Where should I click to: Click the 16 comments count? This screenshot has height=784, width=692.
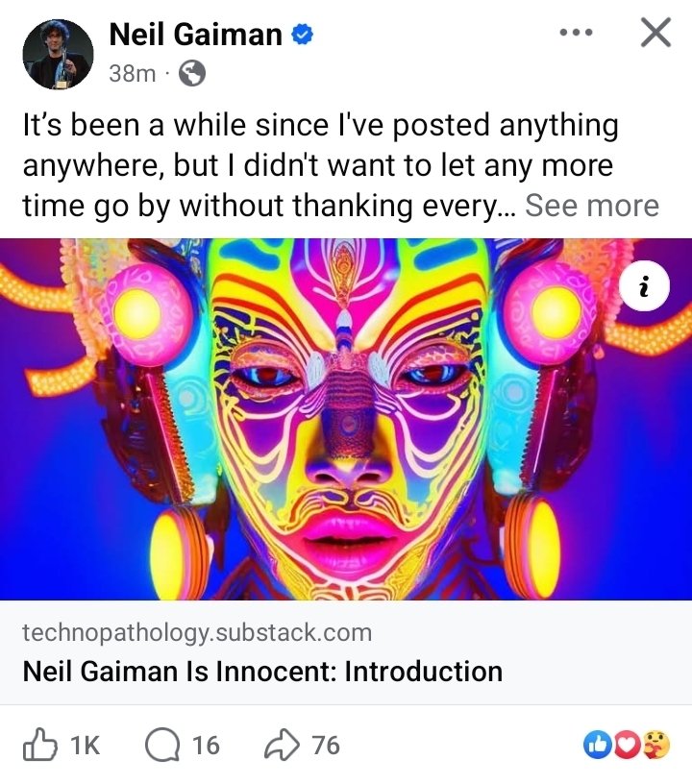206,746
